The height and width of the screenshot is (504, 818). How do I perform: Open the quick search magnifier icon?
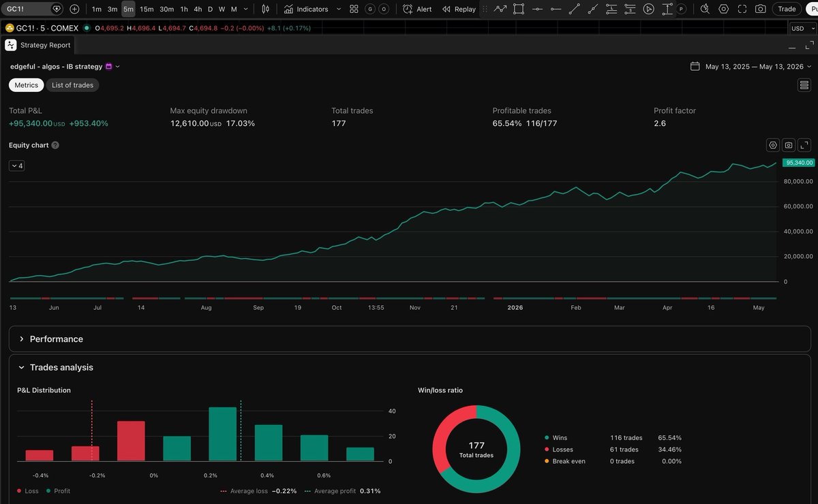click(705, 9)
